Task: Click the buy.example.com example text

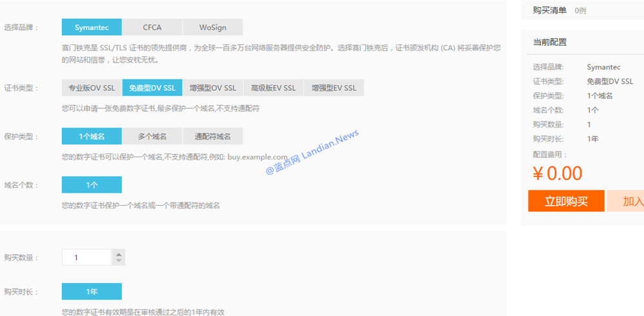Action: pos(258,157)
